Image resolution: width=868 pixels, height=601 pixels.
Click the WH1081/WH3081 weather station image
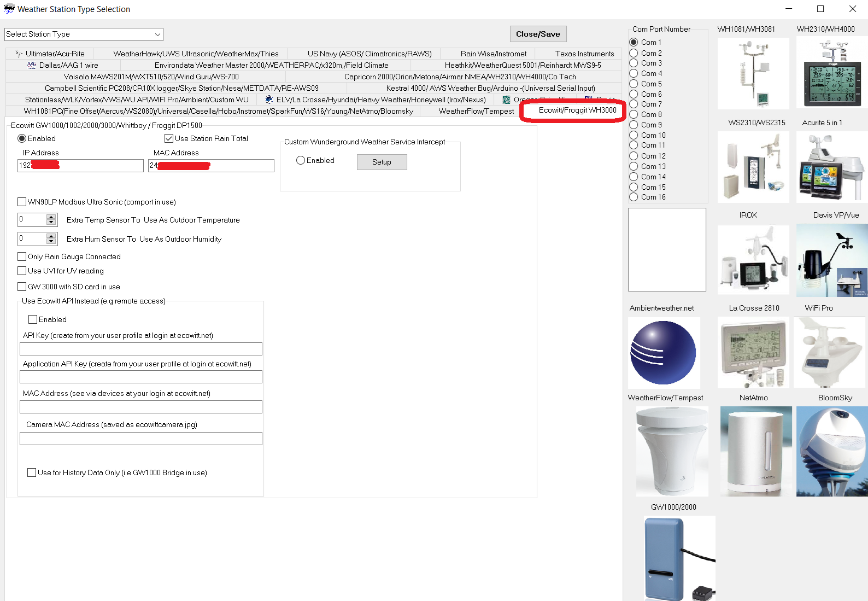tap(753, 73)
